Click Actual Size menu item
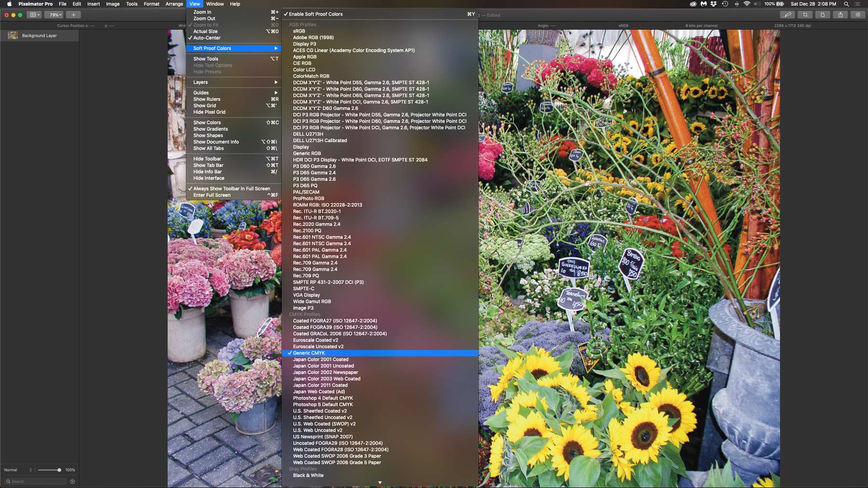 click(x=233, y=31)
